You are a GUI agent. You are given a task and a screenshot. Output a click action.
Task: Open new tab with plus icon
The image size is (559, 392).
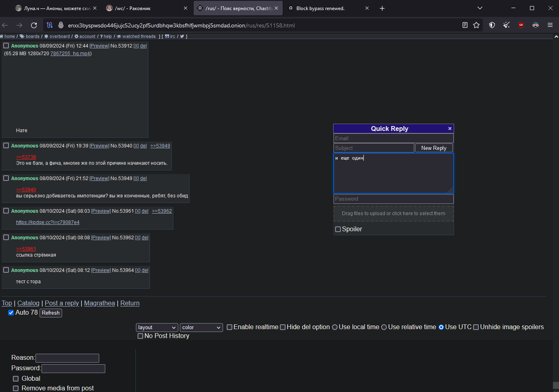click(382, 8)
